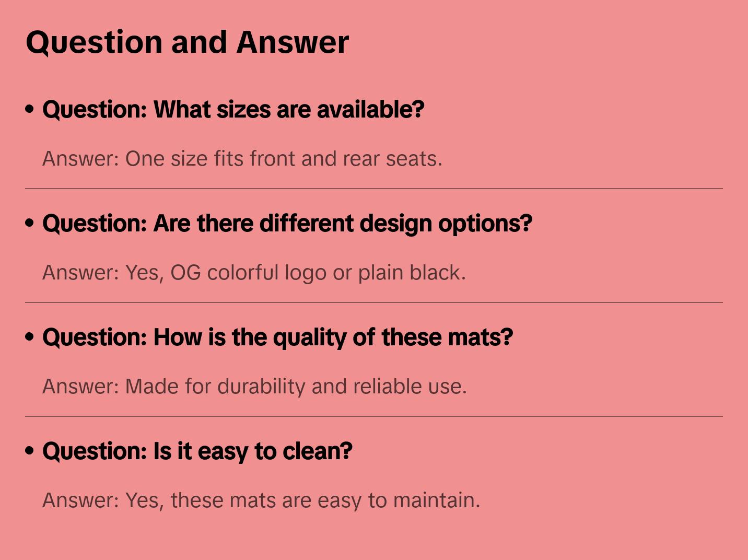Click the bullet before 'Is it easy to clean?'
The height and width of the screenshot is (560, 748).
coord(30,451)
